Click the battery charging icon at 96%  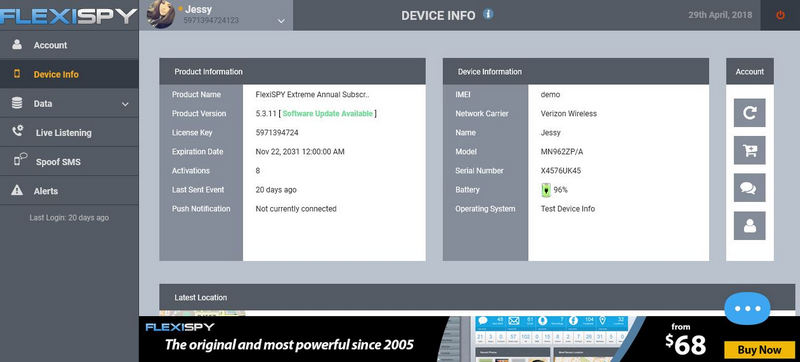point(546,190)
